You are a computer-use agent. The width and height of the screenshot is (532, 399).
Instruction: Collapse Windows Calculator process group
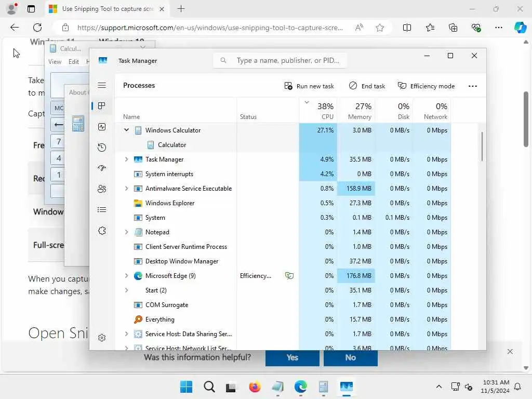tap(127, 130)
